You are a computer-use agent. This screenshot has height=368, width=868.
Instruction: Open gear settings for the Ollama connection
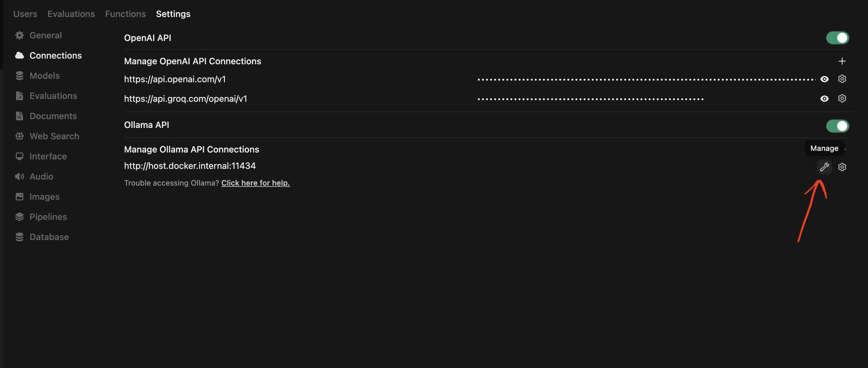point(842,167)
